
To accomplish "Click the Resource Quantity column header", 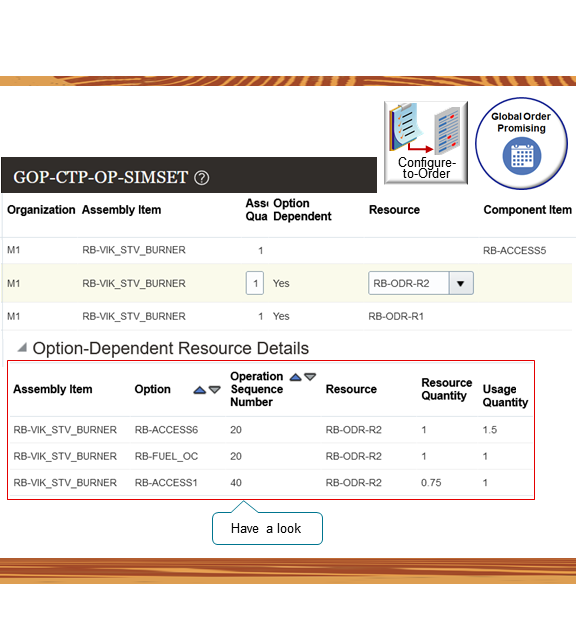I will (x=447, y=389).
